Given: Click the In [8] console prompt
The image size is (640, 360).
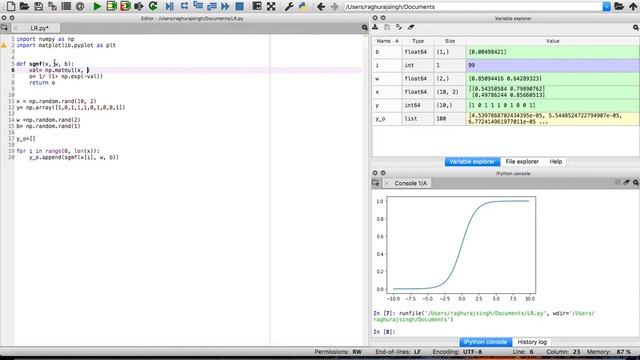Looking at the screenshot, I should point(384,332).
